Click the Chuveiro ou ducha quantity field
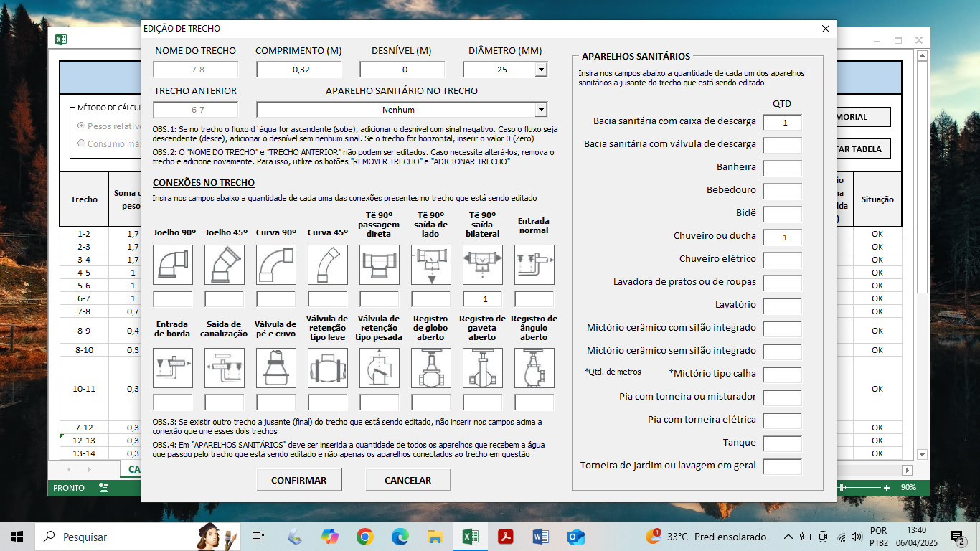 [782, 237]
